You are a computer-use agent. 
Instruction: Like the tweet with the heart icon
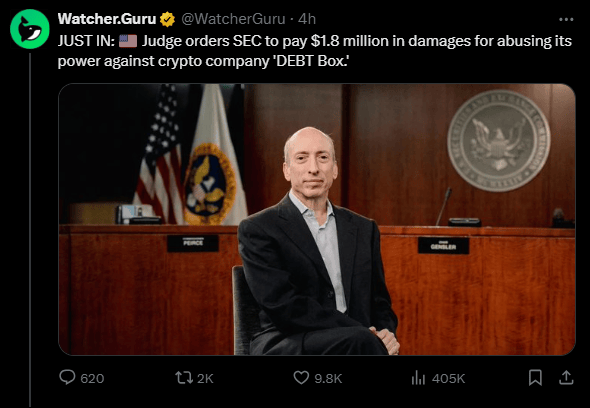[x=301, y=378]
